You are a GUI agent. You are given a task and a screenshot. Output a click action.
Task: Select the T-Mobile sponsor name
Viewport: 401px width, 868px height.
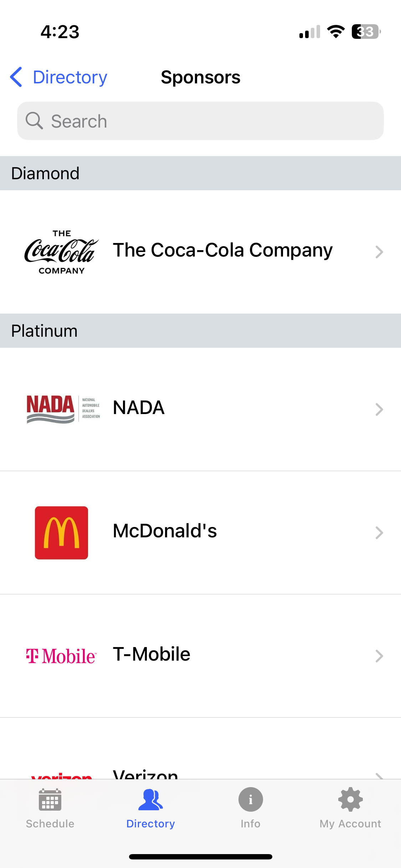pyautogui.click(x=151, y=654)
